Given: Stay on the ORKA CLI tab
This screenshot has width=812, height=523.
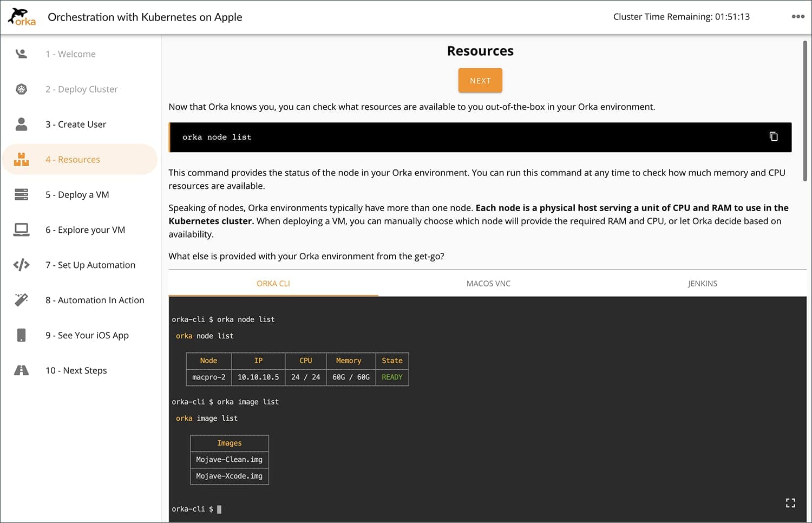Looking at the screenshot, I should 273,283.
